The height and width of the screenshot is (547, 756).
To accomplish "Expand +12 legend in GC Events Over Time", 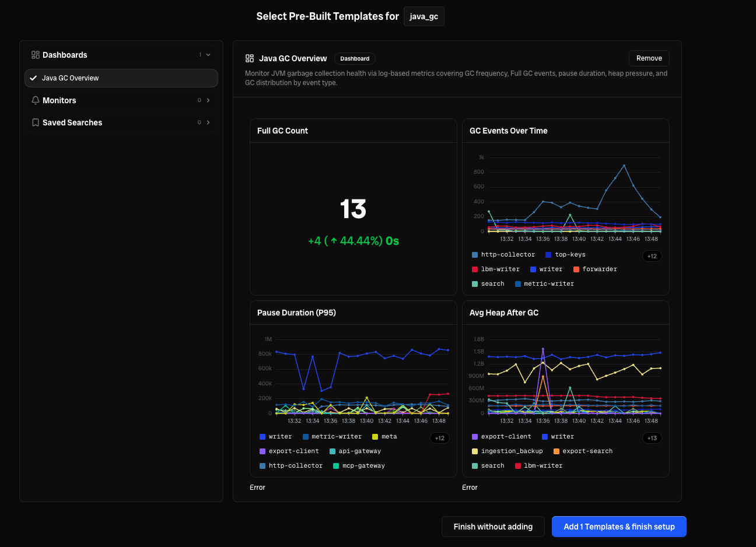I will pyautogui.click(x=652, y=256).
